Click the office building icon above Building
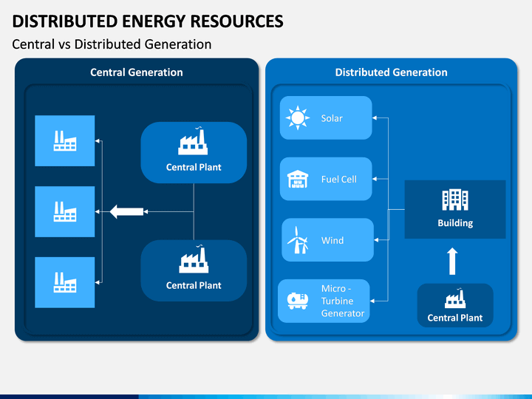 tap(455, 199)
